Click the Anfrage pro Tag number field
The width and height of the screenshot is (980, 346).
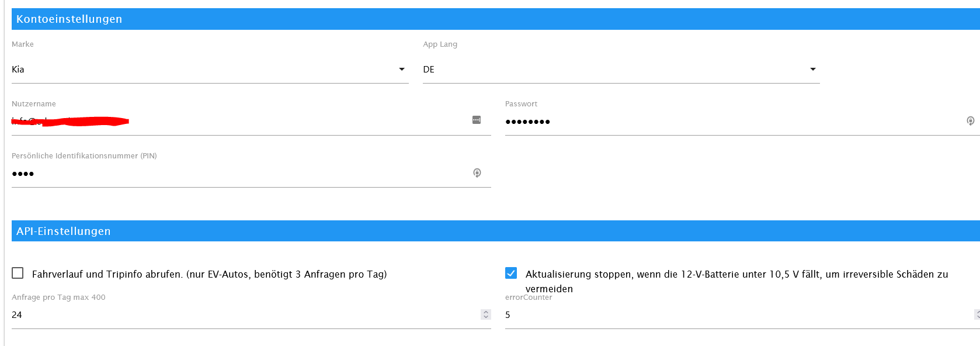coord(234,315)
